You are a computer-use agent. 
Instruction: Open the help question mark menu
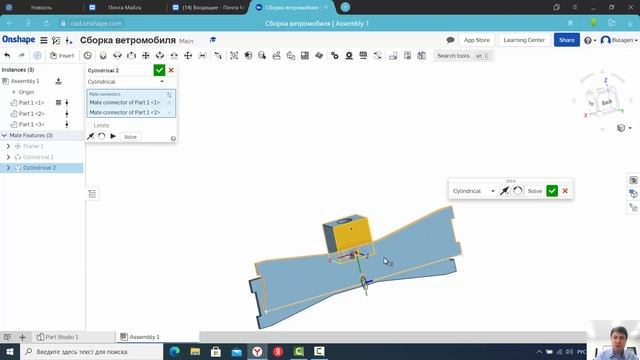590,40
